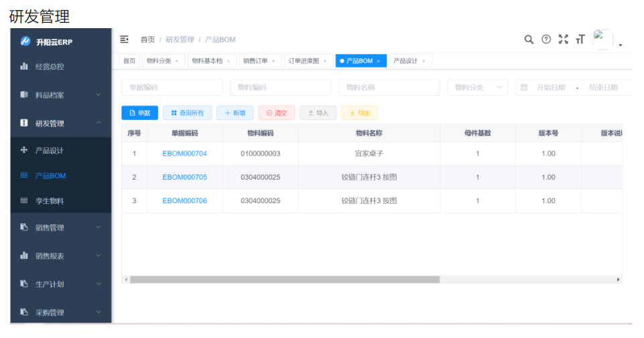Viewport: 644px width, 338px height.
Task: Switch to the 产品设计 tab
Action: coord(405,61)
